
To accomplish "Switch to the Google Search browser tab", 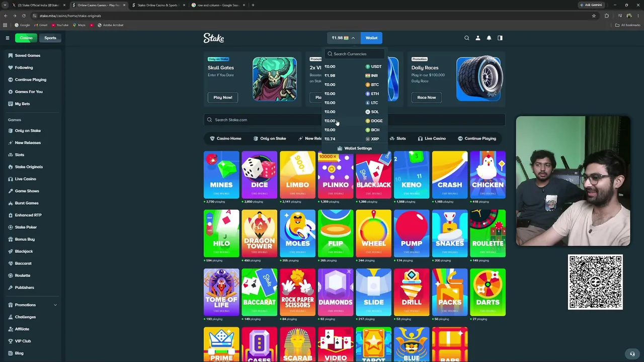I will [219, 5].
